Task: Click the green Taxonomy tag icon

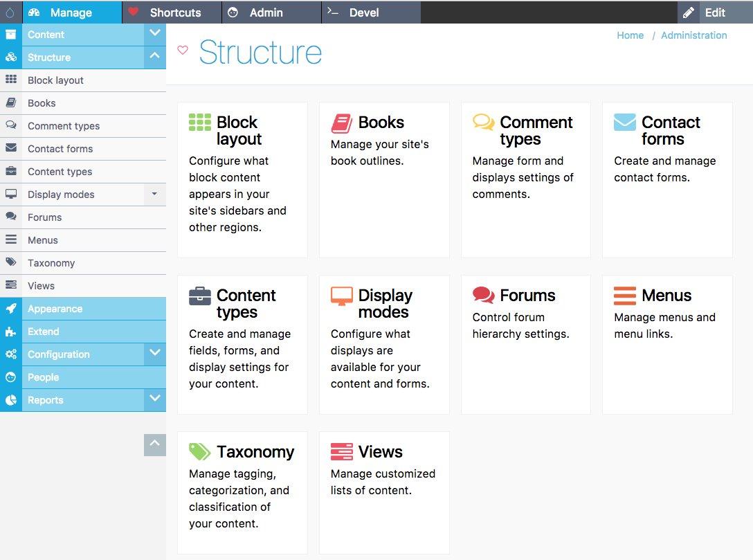Action: 199,451
